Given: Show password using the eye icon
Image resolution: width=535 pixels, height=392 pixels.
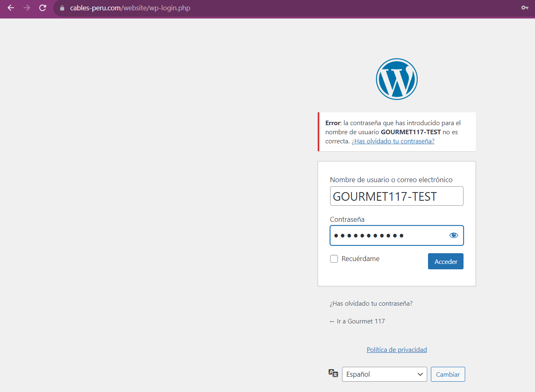Looking at the screenshot, I should pos(454,235).
